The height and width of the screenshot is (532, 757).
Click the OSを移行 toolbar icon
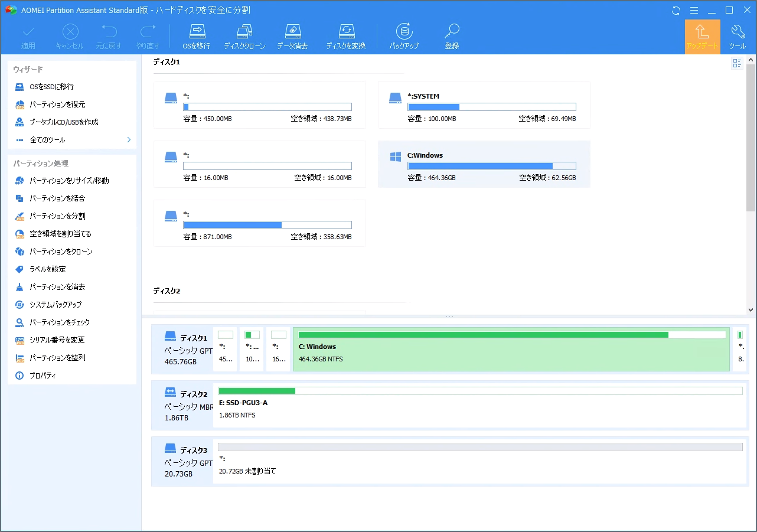tap(196, 37)
